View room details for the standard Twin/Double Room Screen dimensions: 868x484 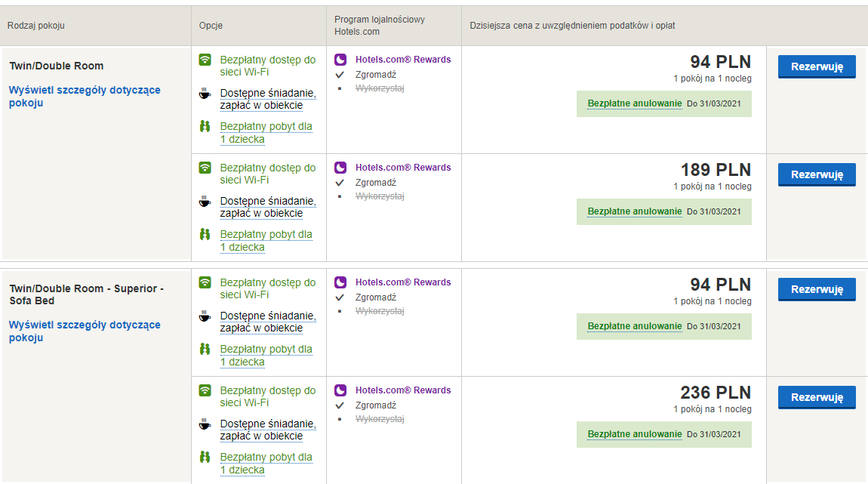(85, 97)
